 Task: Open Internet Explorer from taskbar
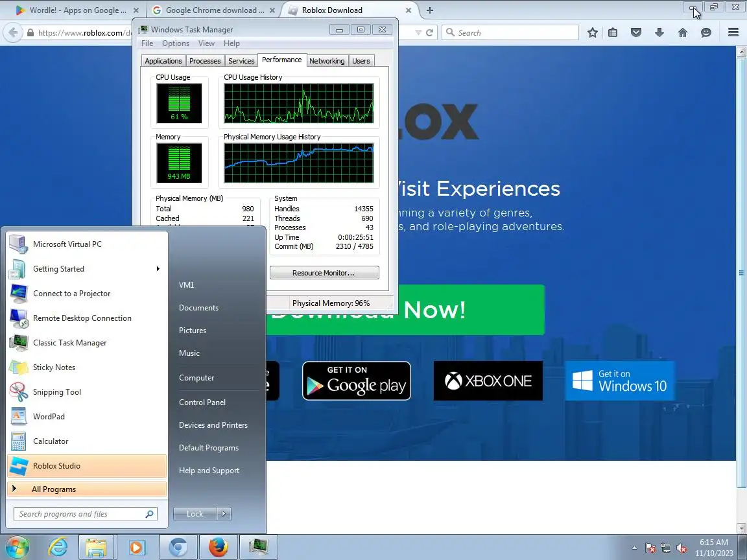(x=58, y=547)
